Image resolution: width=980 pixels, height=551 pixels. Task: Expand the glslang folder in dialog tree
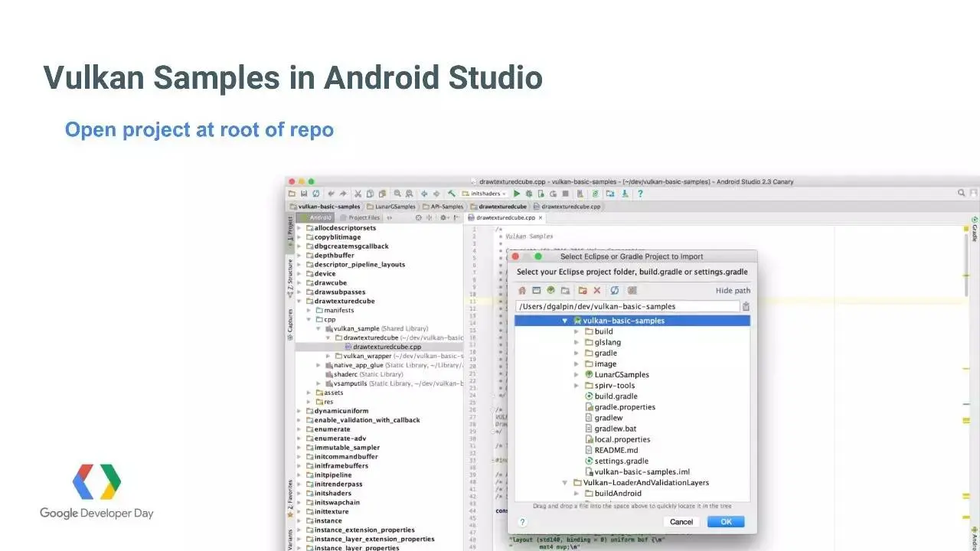577,343
